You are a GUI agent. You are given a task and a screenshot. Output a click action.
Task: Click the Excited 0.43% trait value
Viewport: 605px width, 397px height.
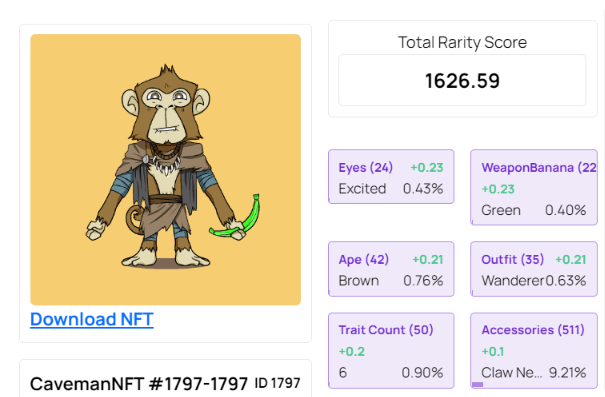point(391,189)
